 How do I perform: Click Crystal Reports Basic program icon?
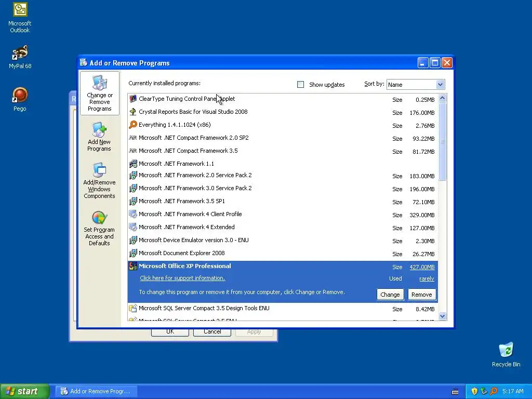click(133, 112)
